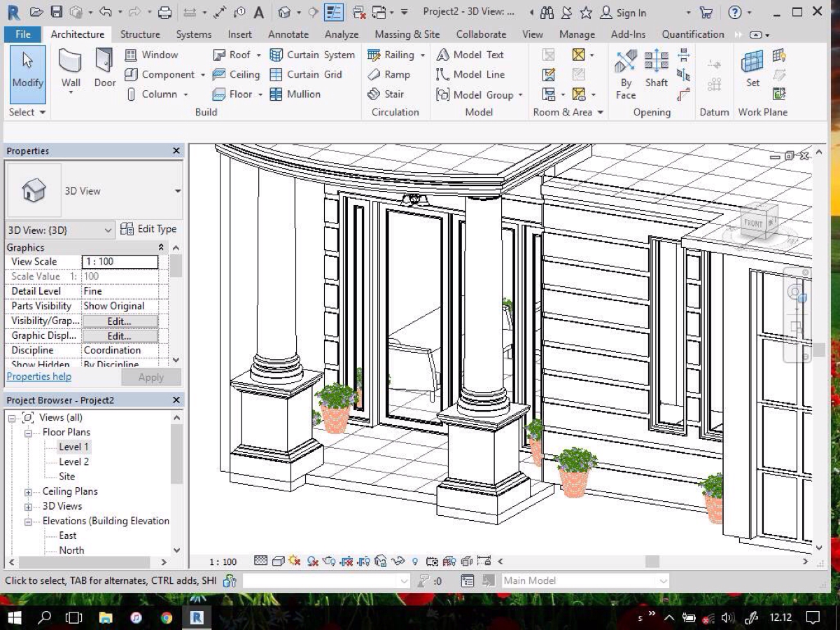Screen dimensions: 840x630
Task: Open the Rendering dialog from the view bar
Action: [328, 561]
